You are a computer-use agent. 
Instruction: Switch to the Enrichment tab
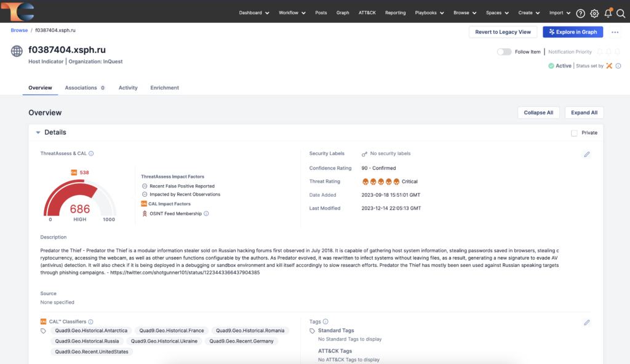tap(165, 87)
